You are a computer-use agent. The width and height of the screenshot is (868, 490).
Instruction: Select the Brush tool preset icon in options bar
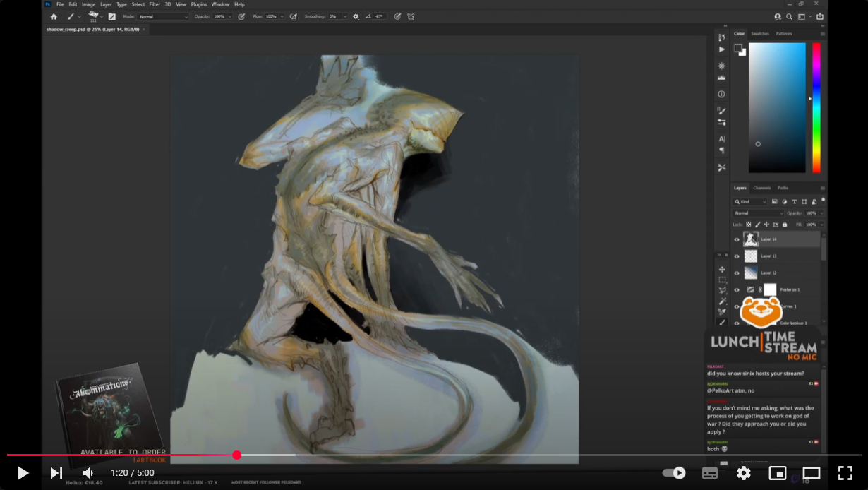[71, 16]
